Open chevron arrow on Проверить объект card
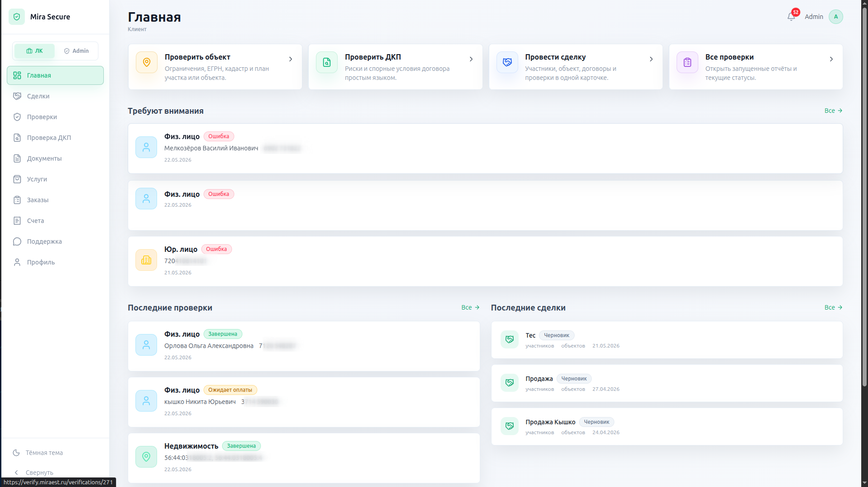Screen dimensions: 868x487 point(291,59)
